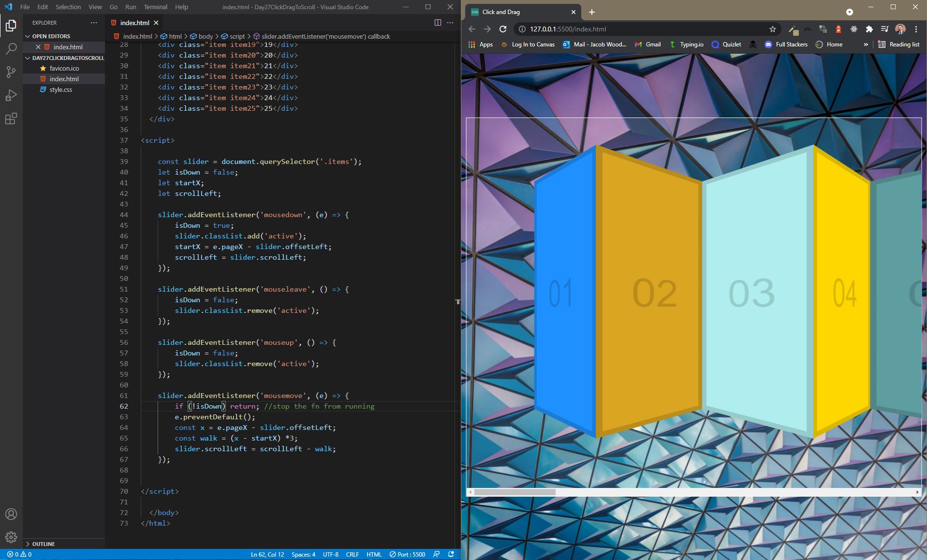Viewport: 927px width, 560px height.
Task: Click browser forward arrow
Action: pyautogui.click(x=487, y=29)
